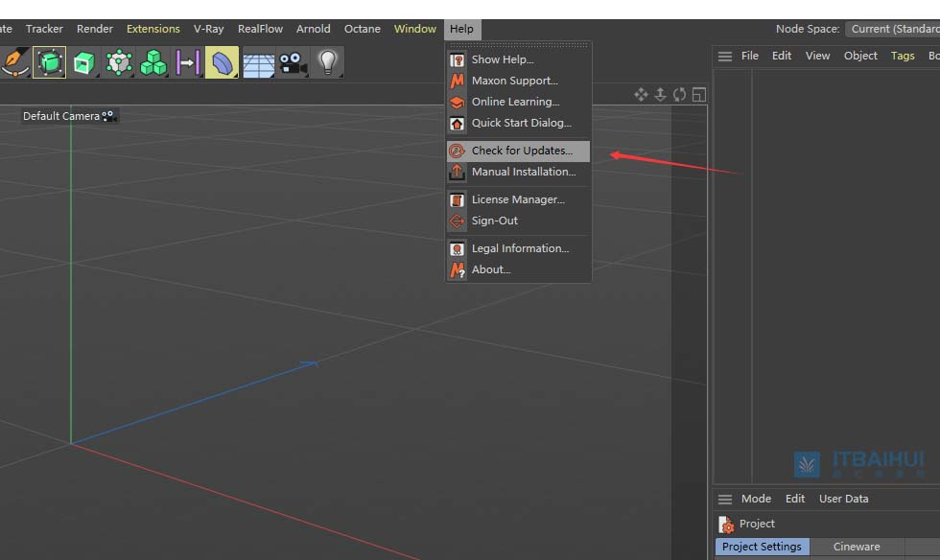940x560 pixels.
Task: Open Edit menu next to File
Action: 782,56
